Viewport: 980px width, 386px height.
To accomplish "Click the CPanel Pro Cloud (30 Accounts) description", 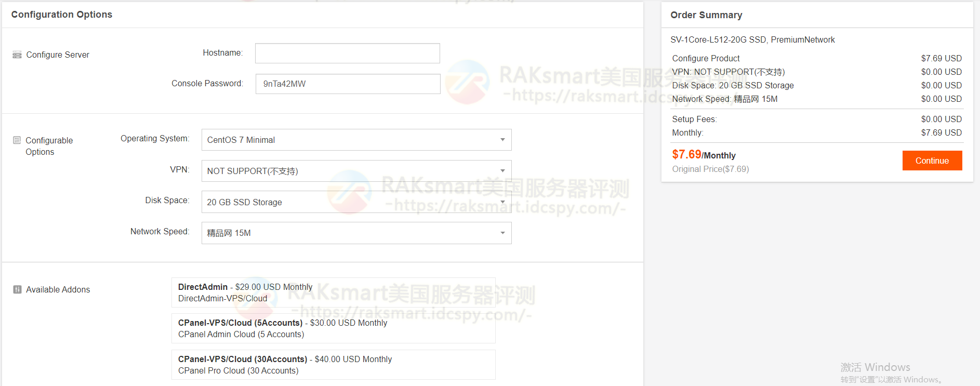I will coord(238,370).
